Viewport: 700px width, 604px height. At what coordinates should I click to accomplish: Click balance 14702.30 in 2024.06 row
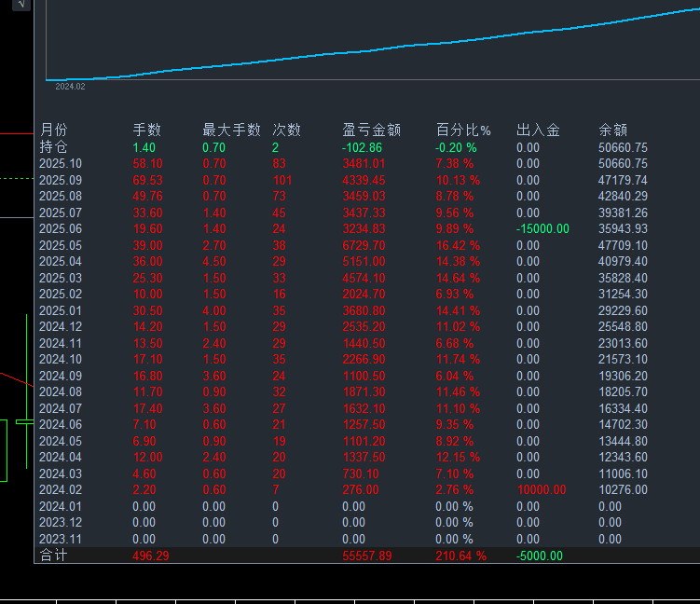point(623,424)
